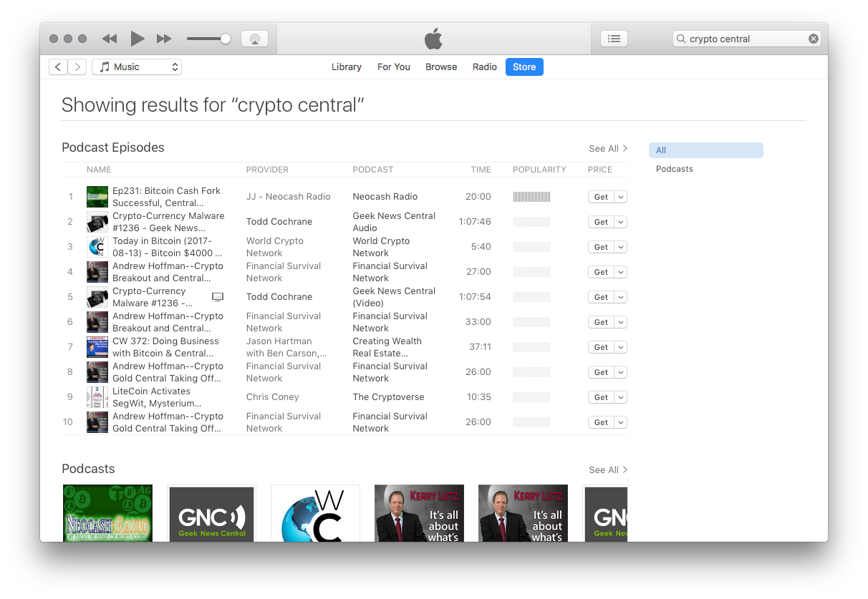Select the Store tab

point(524,67)
